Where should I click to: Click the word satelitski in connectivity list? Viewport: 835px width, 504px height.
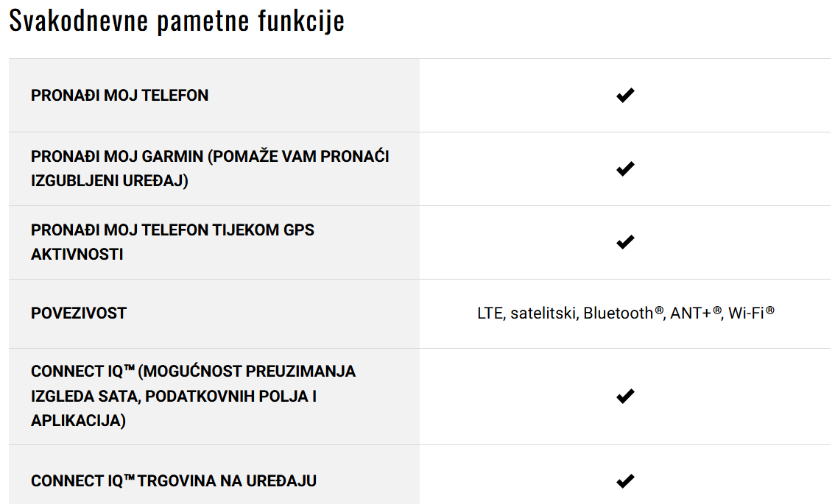(x=543, y=313)
